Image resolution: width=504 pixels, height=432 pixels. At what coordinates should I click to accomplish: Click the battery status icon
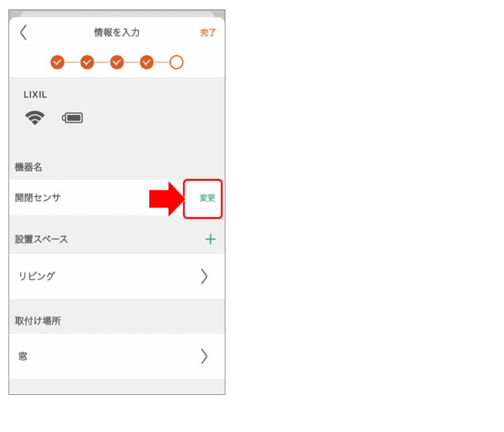click(x=72, y=118)
